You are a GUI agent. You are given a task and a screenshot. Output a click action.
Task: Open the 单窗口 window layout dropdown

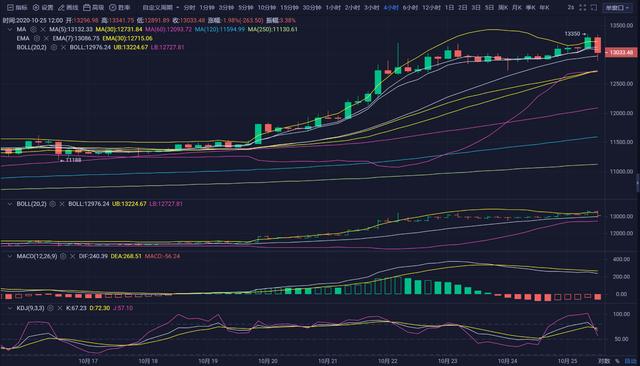(x=618, y=7)
